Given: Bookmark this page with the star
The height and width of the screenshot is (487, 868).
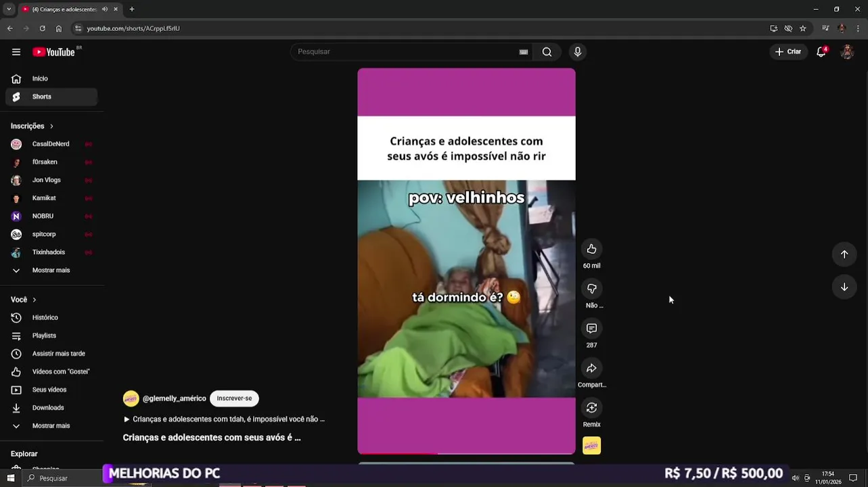Looking at the screenshot, I should (x=803, y=28).
